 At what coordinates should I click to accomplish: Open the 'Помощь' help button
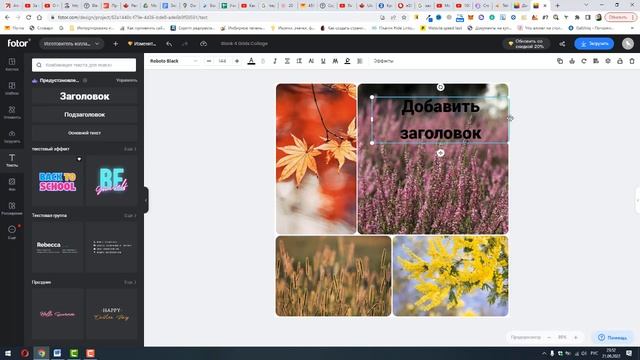(613, 338)
